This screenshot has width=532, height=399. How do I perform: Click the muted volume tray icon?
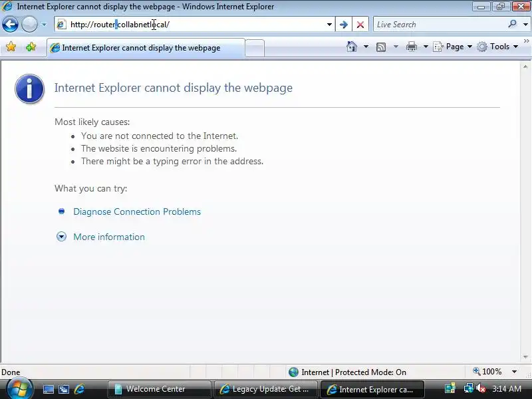click(x=481, y=389)
